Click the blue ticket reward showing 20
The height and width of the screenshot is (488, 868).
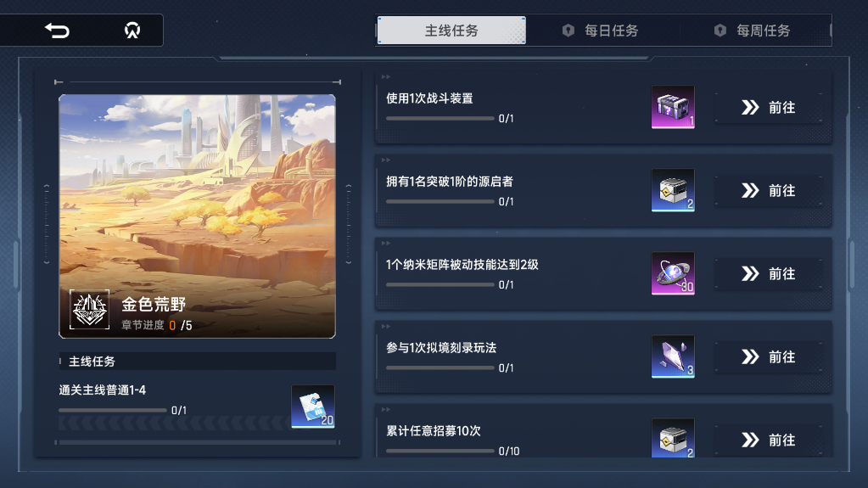click(313, 407)
